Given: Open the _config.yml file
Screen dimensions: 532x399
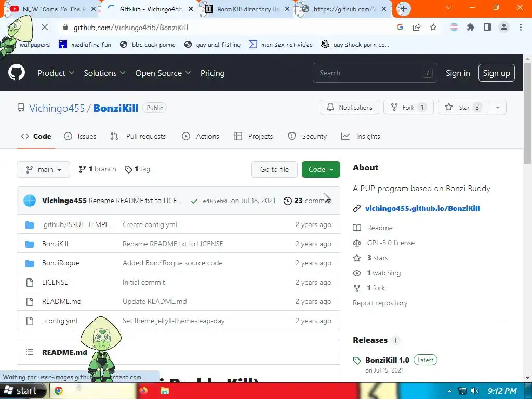Looking at the screenshot, I should click(59, 321).
